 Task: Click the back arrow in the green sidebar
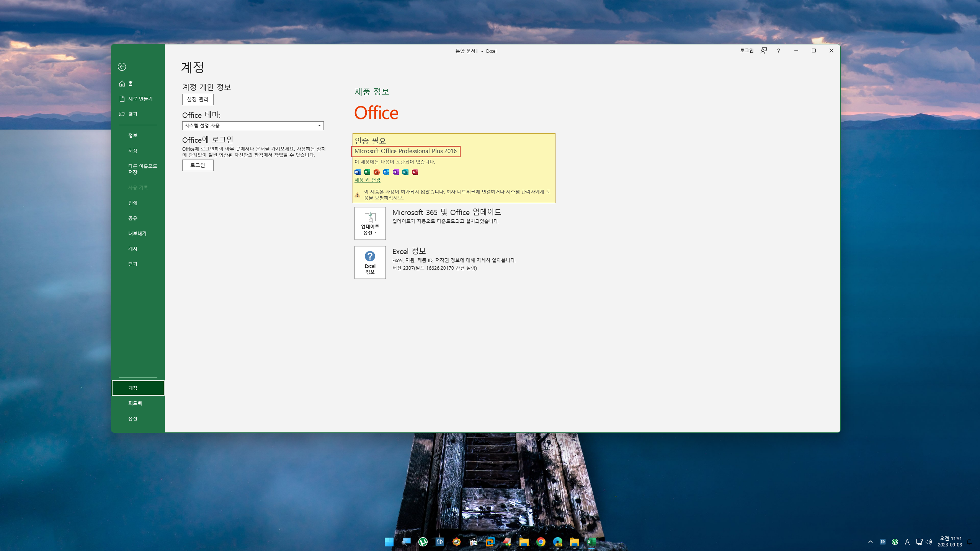pos(122,67)
